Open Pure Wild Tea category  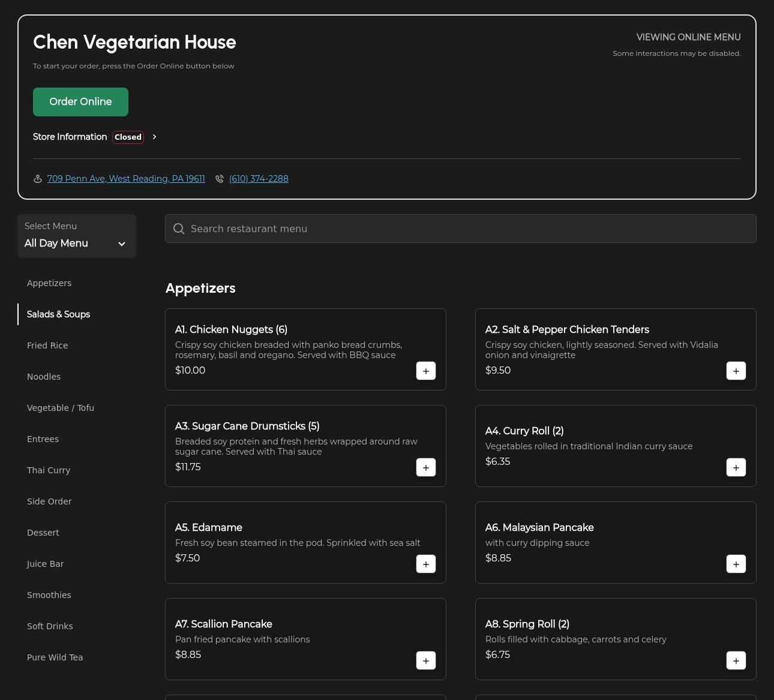tap(55, 657)
